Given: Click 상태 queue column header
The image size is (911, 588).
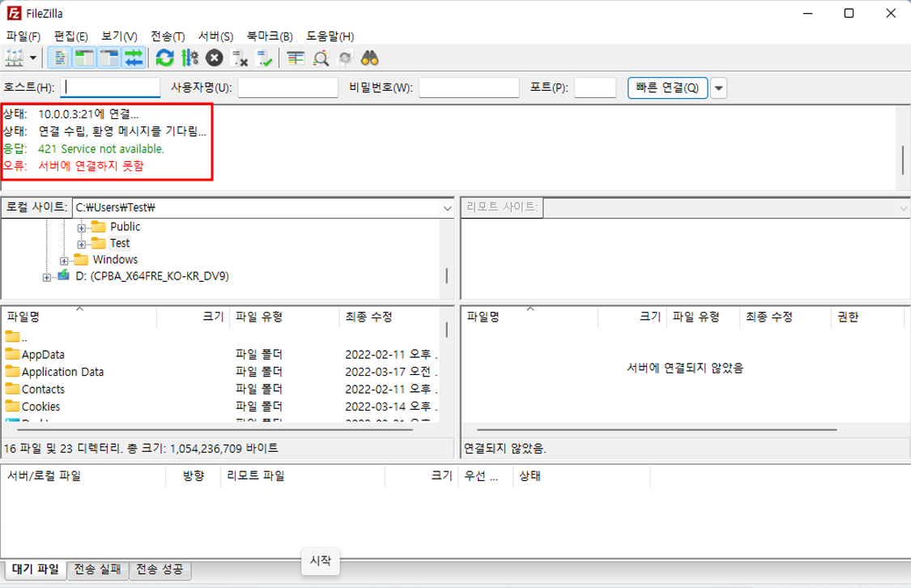Looking at the screenshot, I should [581, 476].
